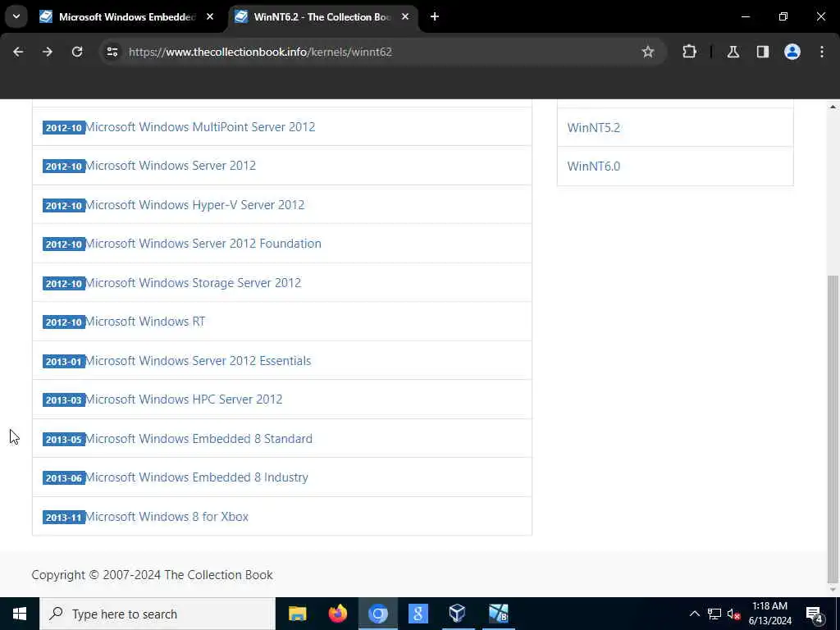840x630 pixels.
Task: Reload the current page
Action: click(77, 52)
